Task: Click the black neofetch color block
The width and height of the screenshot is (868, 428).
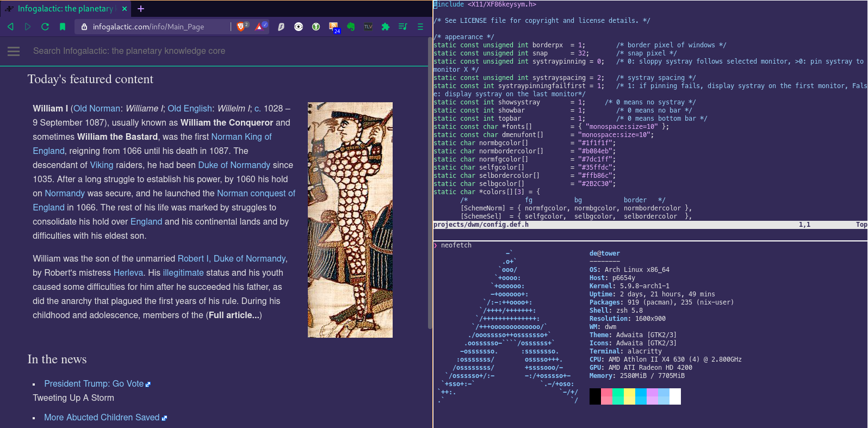Action: pyautogui.click(x=595, y=396)
